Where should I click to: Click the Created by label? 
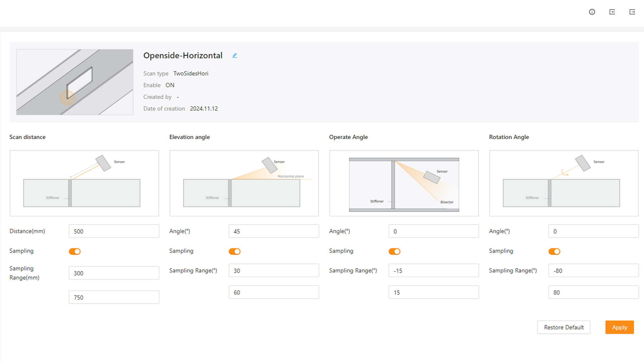(x=157, y=97)
